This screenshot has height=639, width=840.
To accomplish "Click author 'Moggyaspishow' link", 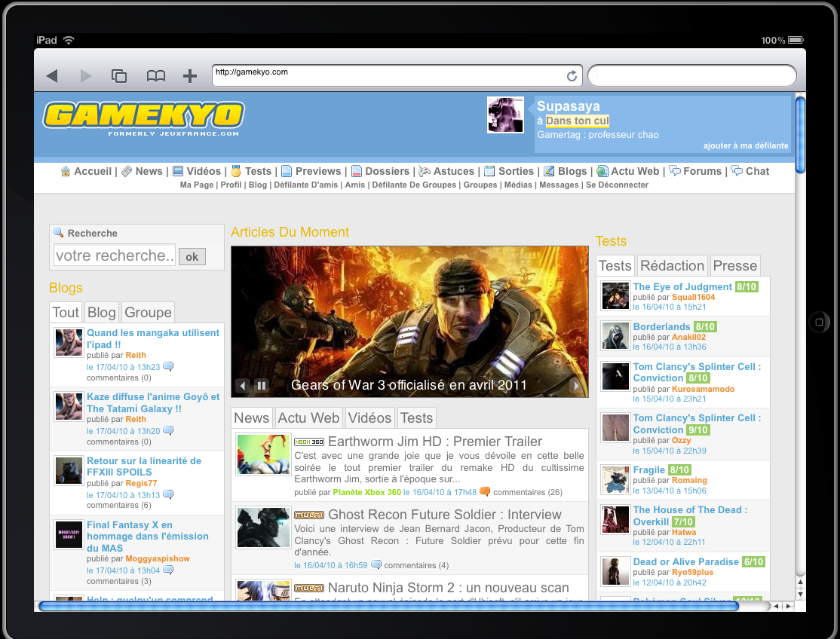I will [158, 558].
